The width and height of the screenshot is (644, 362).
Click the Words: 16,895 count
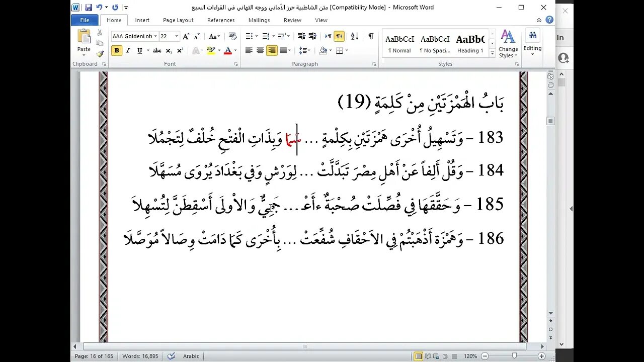pyautogui.click(x=140, y=356)
